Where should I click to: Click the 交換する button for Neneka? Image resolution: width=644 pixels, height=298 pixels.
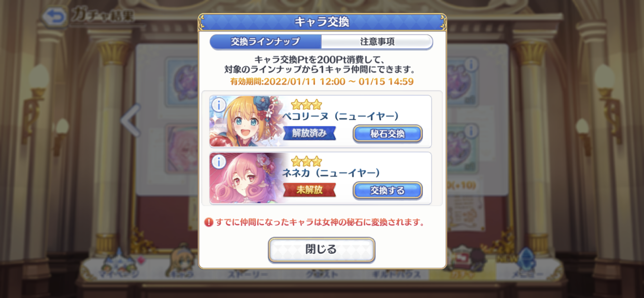[387, 190]
